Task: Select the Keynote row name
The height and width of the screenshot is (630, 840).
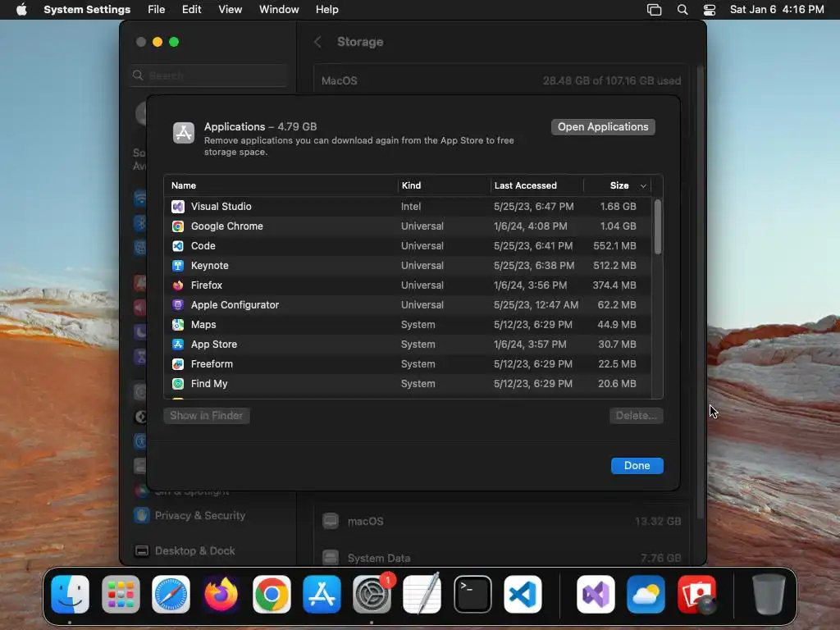Action: [x=210, y=266]
